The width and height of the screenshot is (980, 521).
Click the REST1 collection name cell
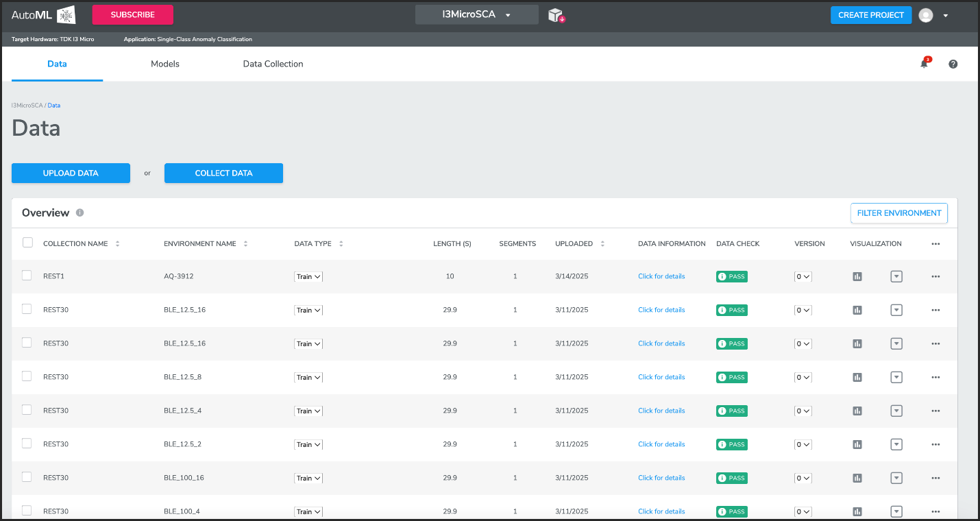tap(53, 276)
